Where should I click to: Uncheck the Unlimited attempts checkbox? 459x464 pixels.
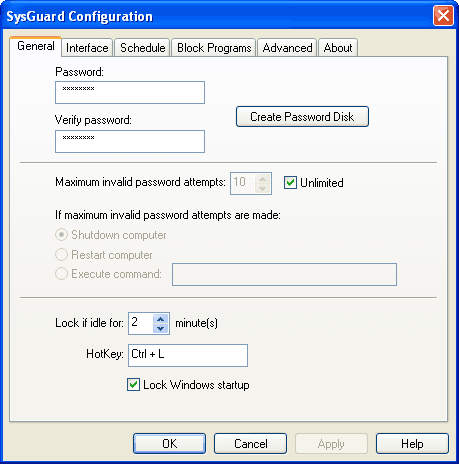290,183
